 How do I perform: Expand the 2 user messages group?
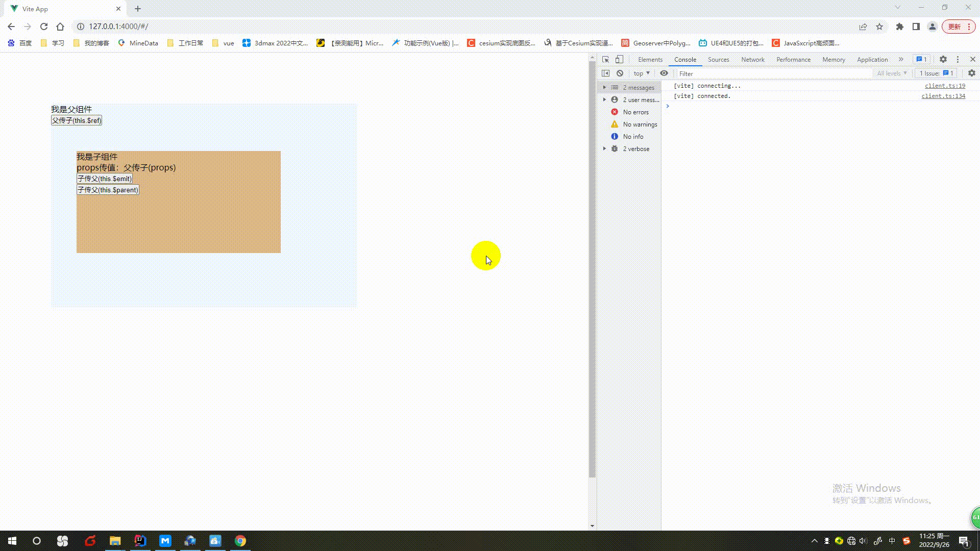pos(605,99)
